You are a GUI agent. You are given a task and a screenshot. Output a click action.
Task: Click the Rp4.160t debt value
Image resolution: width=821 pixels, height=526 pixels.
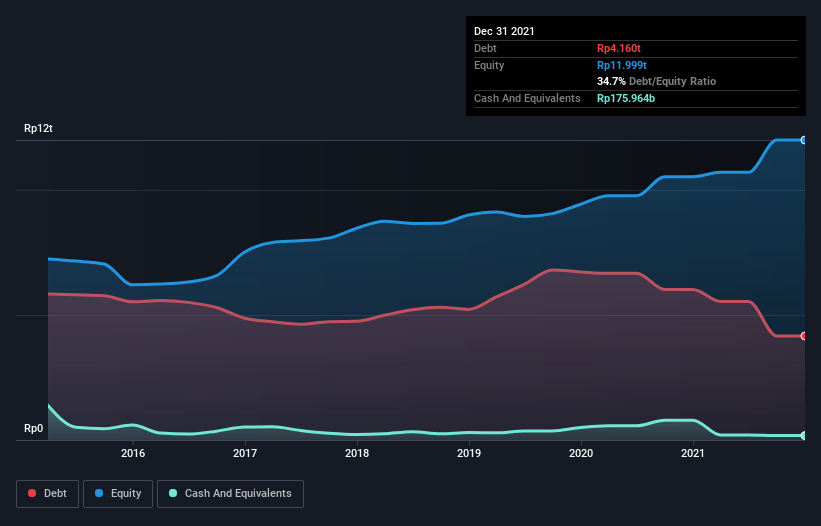coord(619,48)
